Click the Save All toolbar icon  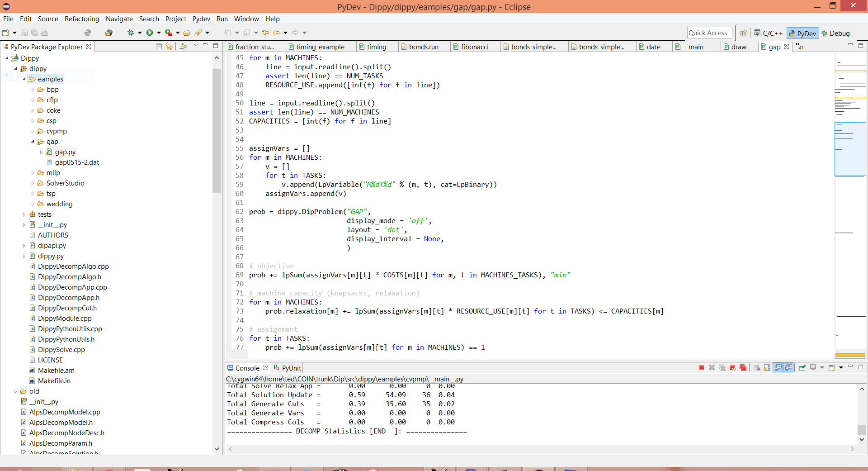(34, 33)
